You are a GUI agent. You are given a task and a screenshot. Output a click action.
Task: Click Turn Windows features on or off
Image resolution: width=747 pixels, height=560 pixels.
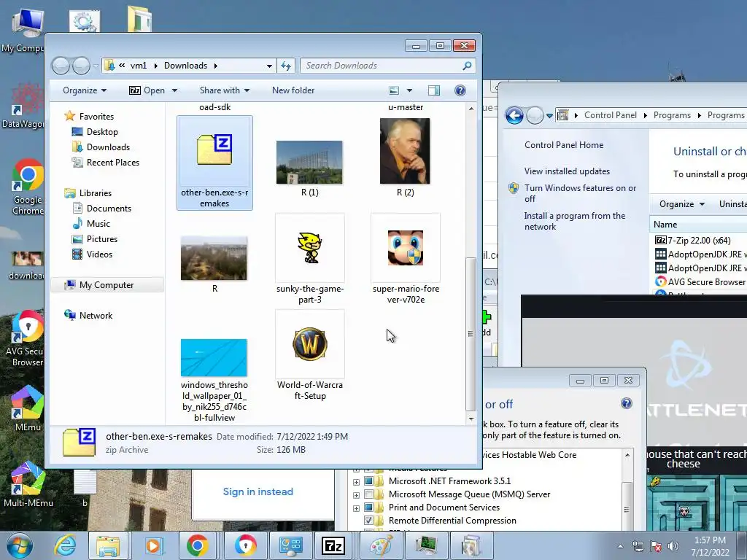[x=580, y=193]
